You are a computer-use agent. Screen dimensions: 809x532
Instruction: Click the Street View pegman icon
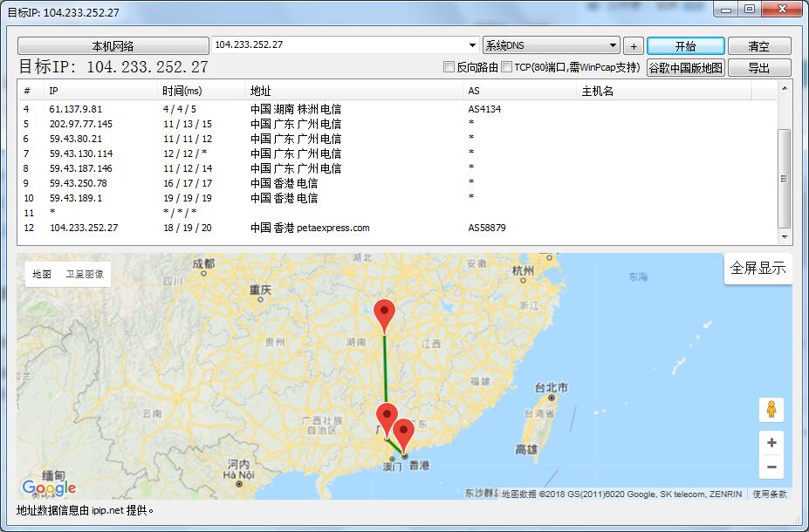click(771, 409)
